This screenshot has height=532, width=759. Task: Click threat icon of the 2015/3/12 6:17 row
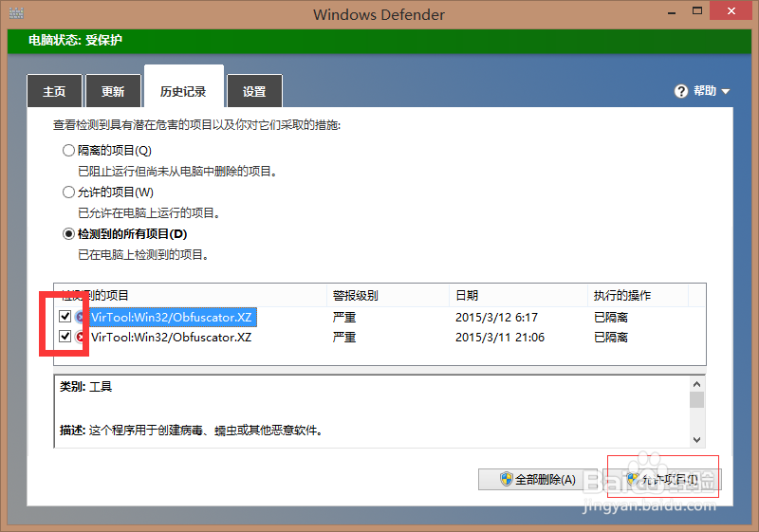tap(81, 318)
